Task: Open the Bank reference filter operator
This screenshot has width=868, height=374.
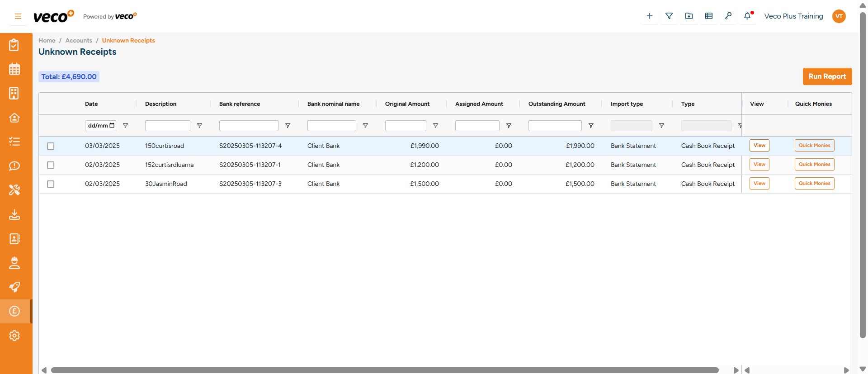Action: click(288, 126)
